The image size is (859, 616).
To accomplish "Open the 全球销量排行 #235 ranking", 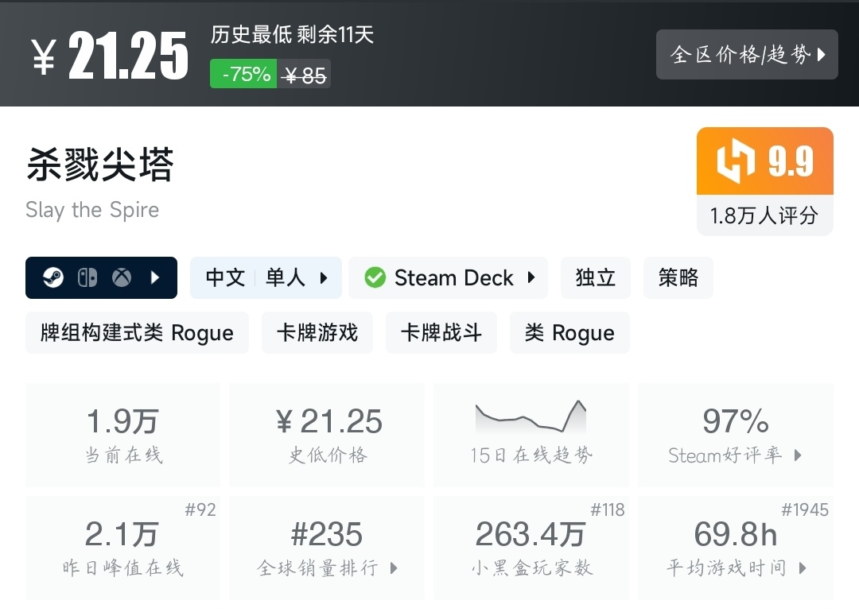I will 327,548.
